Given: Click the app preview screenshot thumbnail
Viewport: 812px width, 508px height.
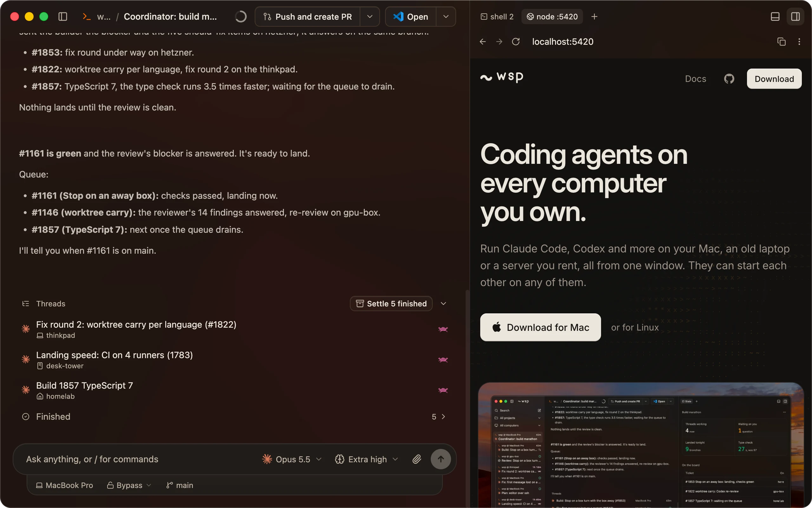Looking at the screenshot, I should coord(641,445).
